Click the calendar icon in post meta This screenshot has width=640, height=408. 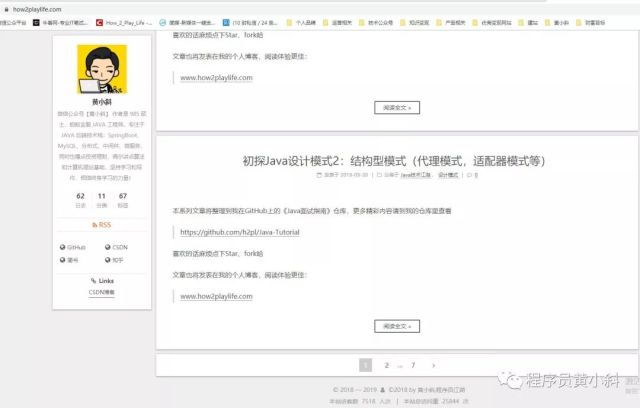319,175
